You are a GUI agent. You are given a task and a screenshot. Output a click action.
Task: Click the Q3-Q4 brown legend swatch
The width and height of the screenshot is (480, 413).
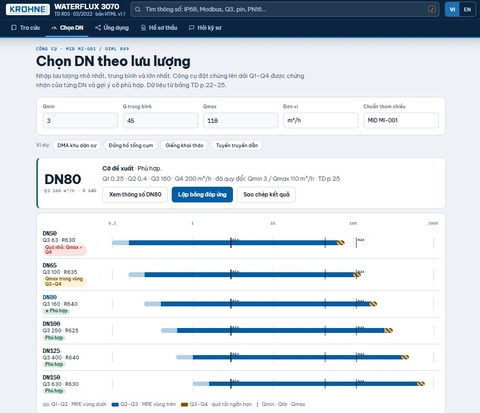point(184,404)
